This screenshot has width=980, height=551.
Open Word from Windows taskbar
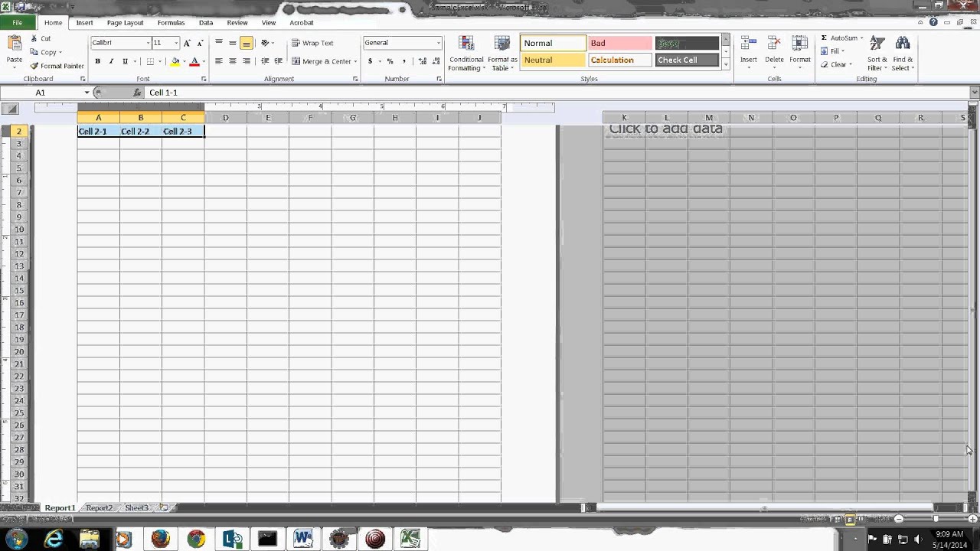[303, 539]
